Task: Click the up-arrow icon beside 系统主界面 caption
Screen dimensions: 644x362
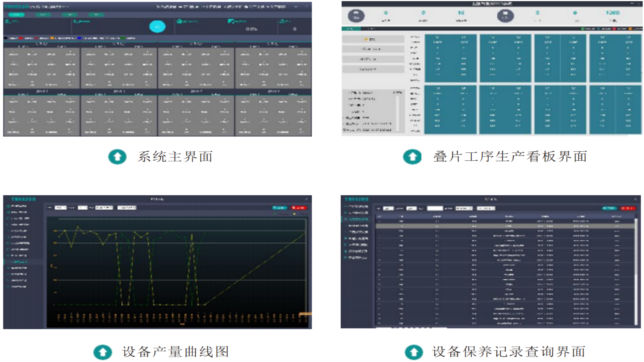Action: 117,157
